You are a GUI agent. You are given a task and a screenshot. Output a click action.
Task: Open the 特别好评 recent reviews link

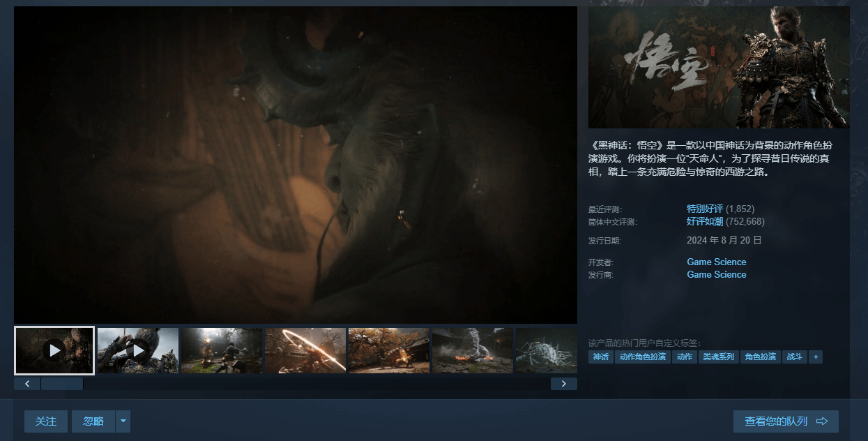pyautogui.click(x=705, y=209)
